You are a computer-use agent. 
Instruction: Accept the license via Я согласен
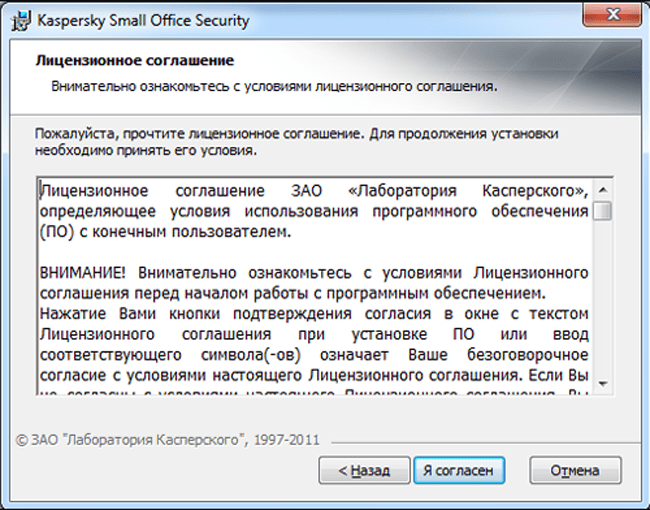(459, 469)
